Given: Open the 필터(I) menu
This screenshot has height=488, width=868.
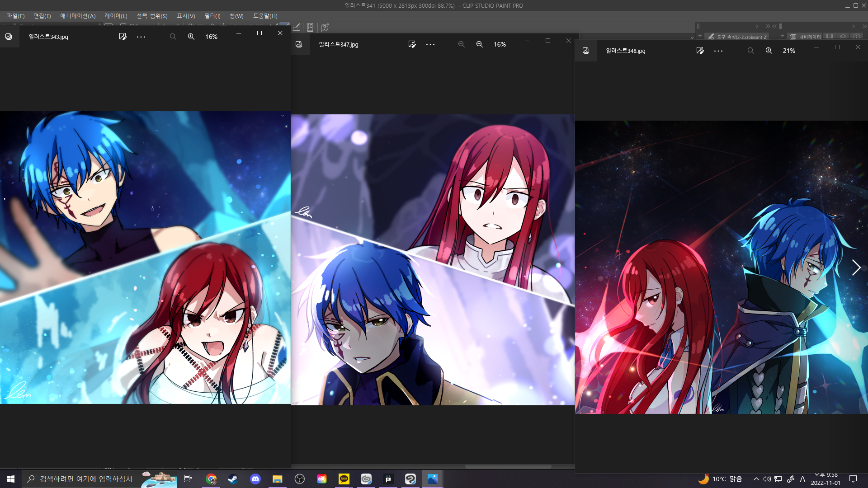Looking at the screenshot, I should click(212, 16).
